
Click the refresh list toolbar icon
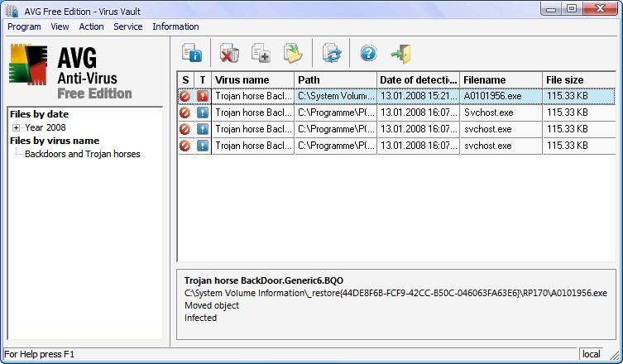332,53
